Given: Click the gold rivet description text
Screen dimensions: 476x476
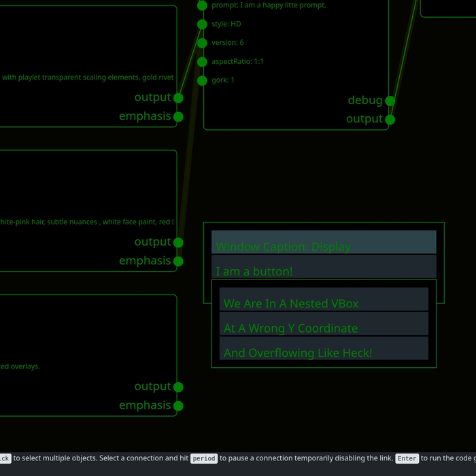Looking at the screenshot, I should point(88,78).
